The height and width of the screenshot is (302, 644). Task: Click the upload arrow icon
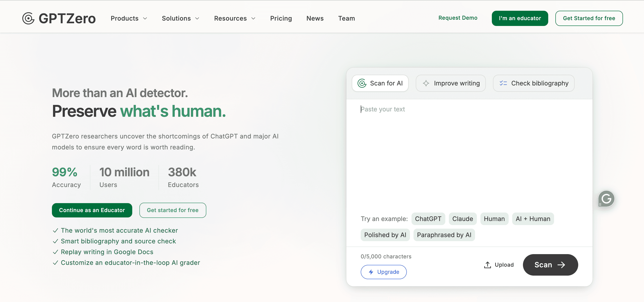coord(487,265)
